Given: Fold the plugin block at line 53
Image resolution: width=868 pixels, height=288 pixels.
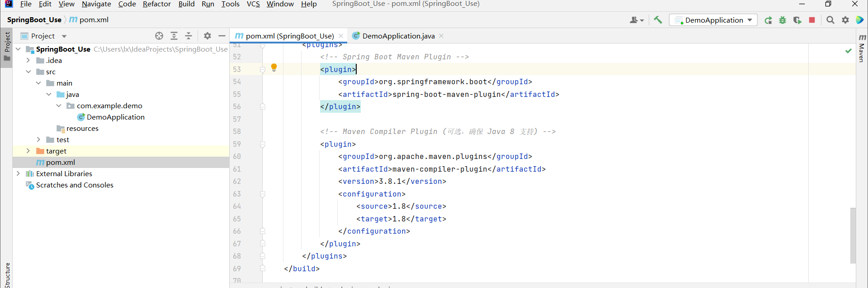Looking at the screenshot, I should pos(262,69).
